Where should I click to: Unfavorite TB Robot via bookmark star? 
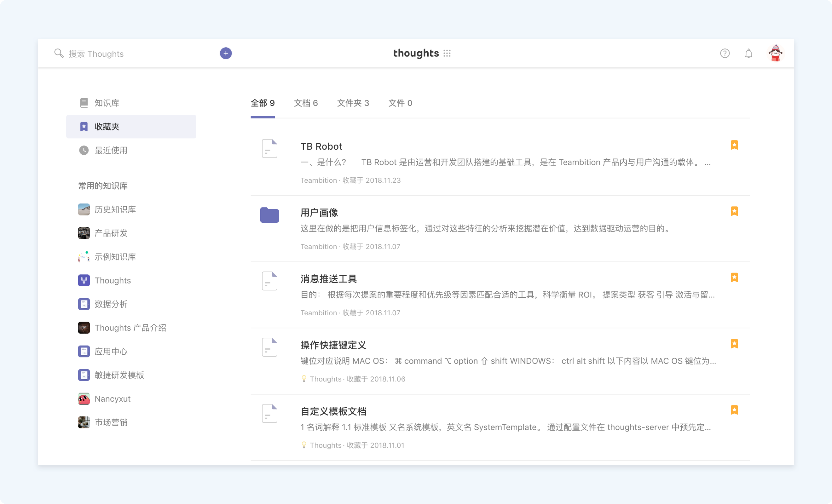coord(734,145)
